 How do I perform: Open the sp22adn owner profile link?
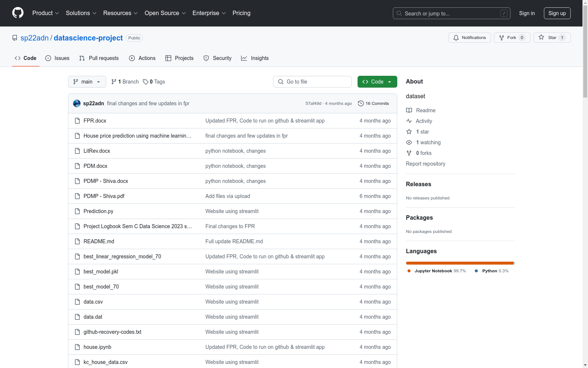point(35,38)
